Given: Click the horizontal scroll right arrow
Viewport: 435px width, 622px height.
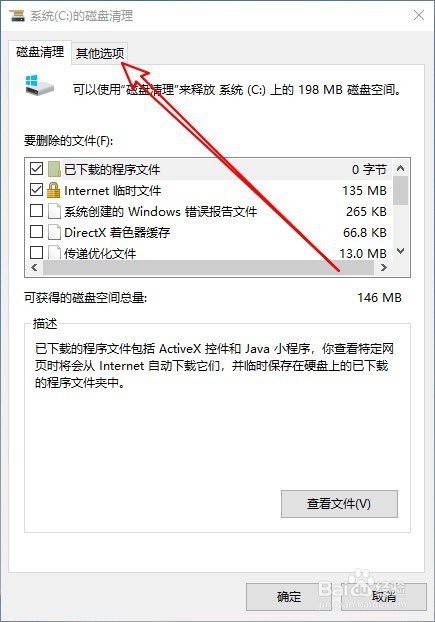Looking at the screenshot, I should 383,268.
